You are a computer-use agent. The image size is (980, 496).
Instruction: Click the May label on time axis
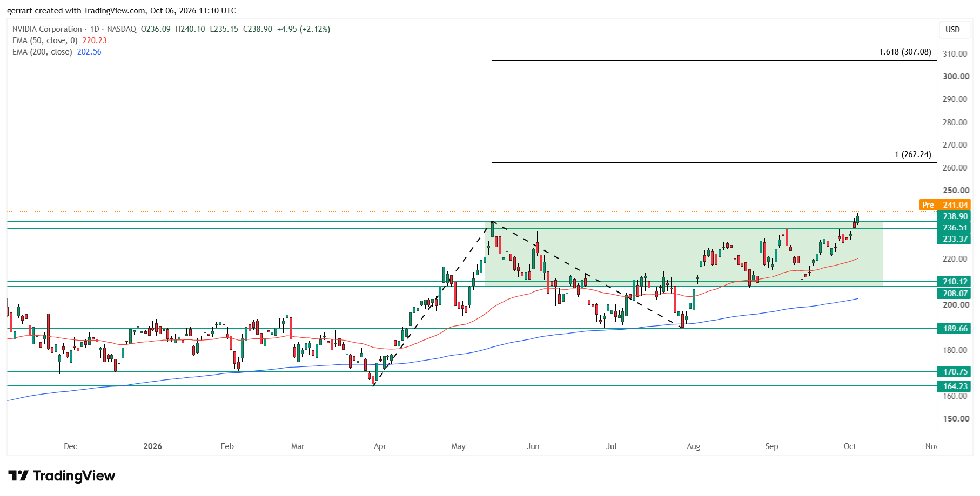pyautogui.click(x=459, y=446)
